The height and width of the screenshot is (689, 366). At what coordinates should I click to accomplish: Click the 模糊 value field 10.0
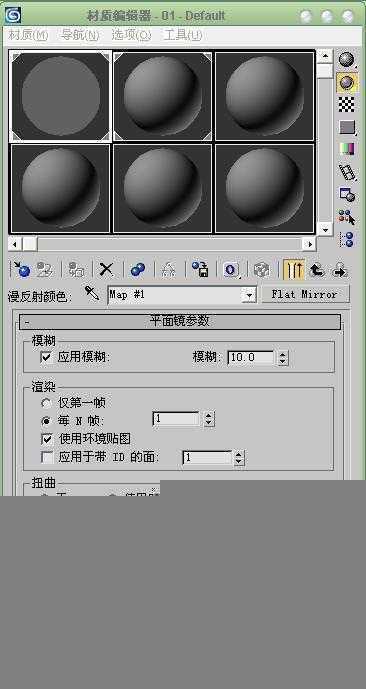tap(251, 358)
